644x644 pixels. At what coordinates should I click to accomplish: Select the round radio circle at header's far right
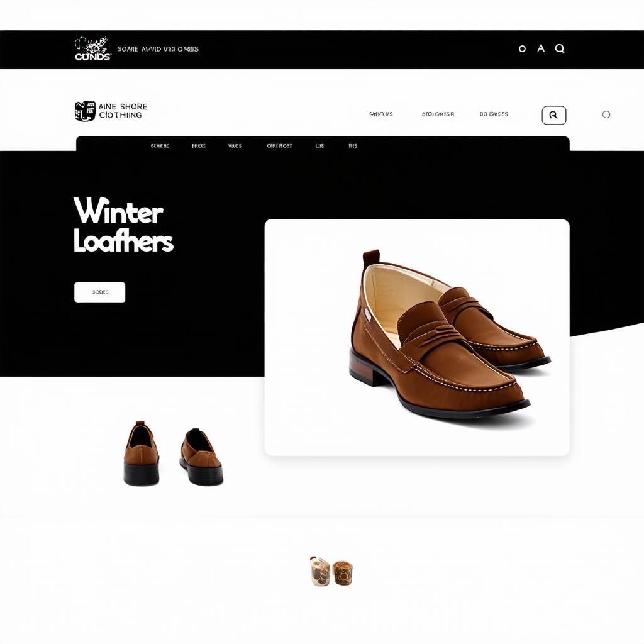pyautogui.click(x=606, y=114)
